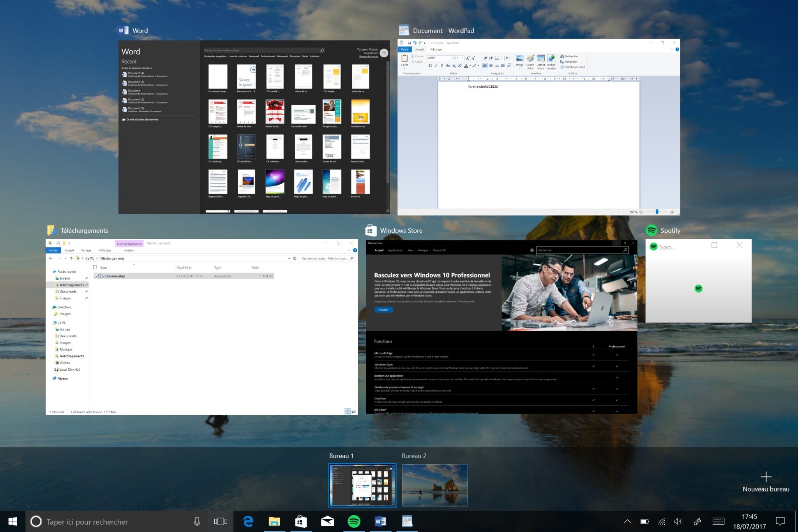Show hidden system tray icons chevron
Screen dimensions: 798x532
[627, 521]
